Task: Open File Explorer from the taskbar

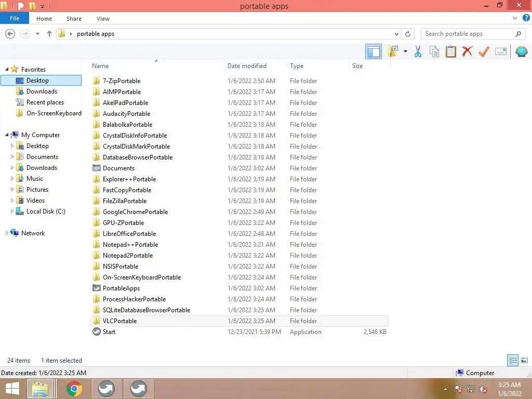Action: click(x=40, y=389)
